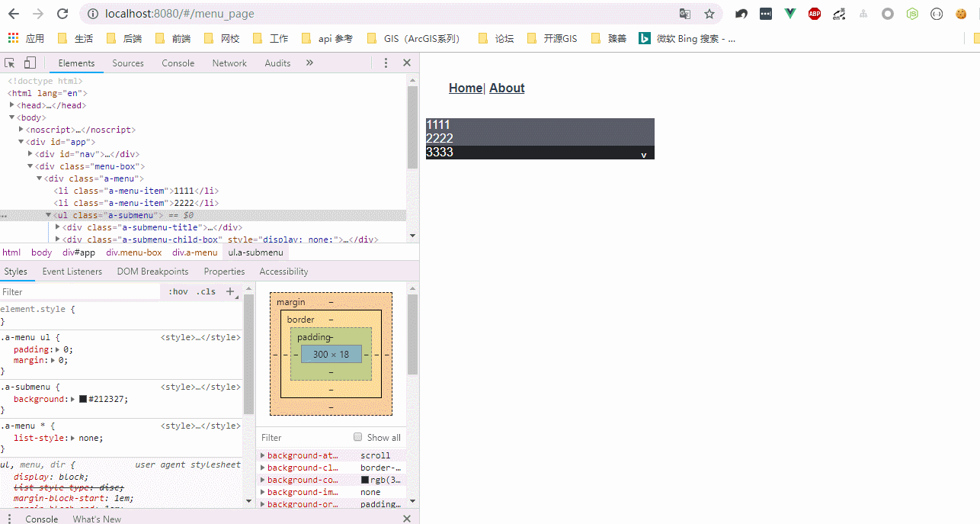Click the <style> source link for .a-submenu
The width and height of the screenshot is (980, 524).
coord(200,387)
